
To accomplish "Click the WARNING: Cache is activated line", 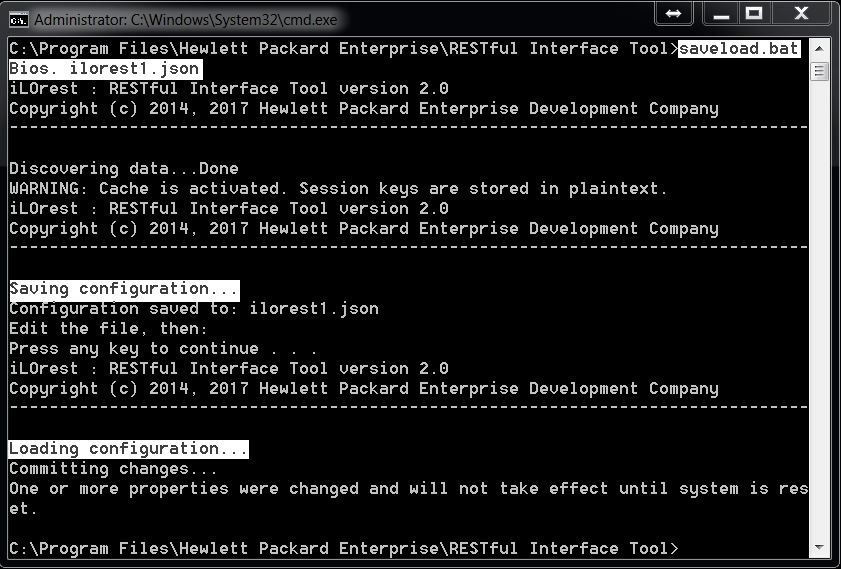I will pos(338,189).
